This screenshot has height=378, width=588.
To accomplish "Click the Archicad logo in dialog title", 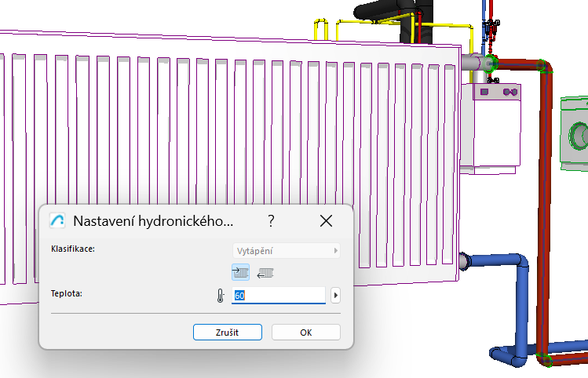I will (57, 220).
